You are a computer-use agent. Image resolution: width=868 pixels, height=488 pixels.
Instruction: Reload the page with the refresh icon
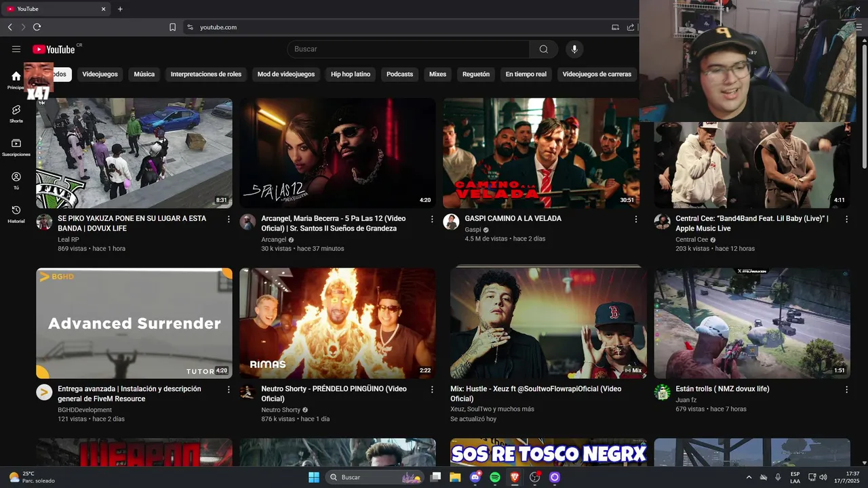pos(37,27)
